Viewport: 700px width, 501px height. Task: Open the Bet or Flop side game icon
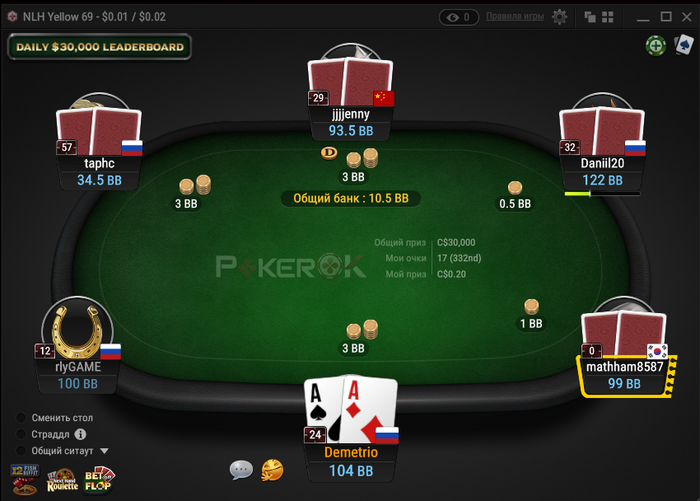click(100, 479)
